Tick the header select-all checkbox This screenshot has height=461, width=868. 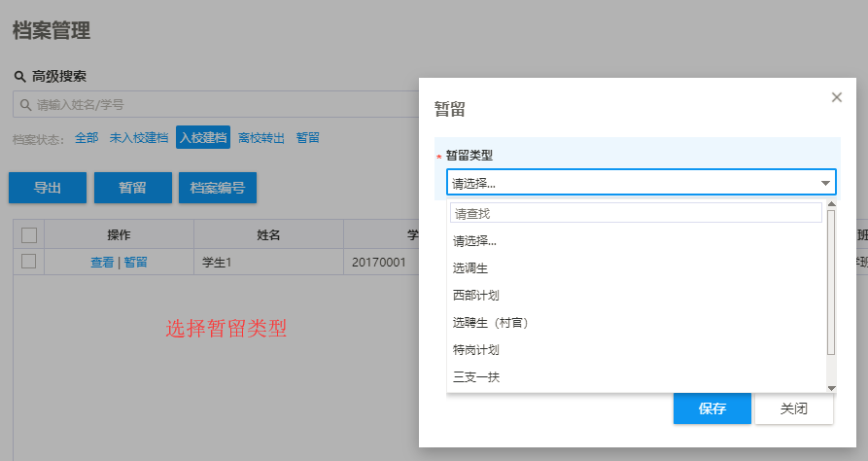(x=29, y=235)
